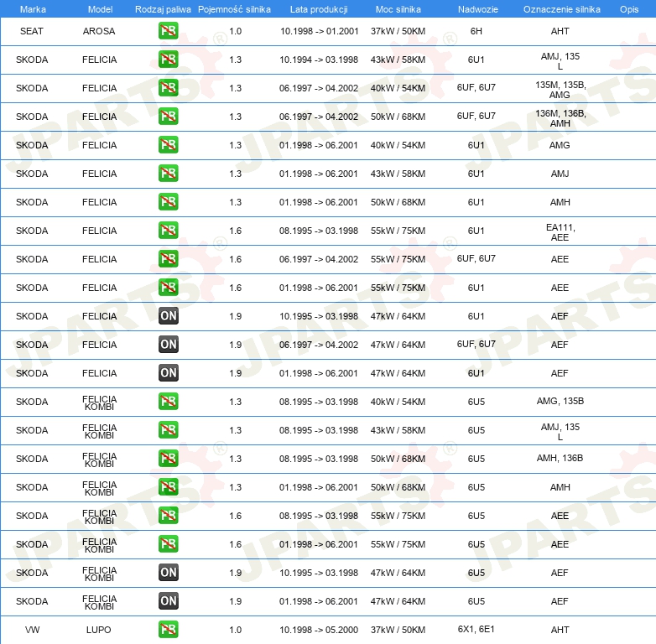Click the '10.1998 -> 01.2001' date cell
Screen dimensions: 656x644
320,31
